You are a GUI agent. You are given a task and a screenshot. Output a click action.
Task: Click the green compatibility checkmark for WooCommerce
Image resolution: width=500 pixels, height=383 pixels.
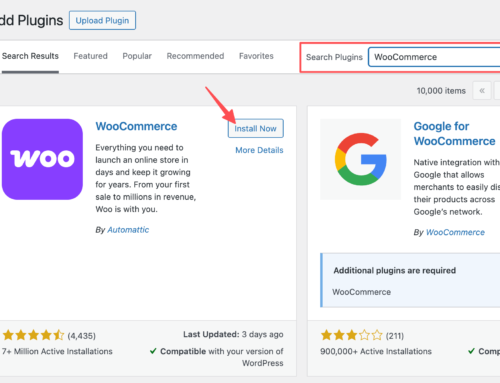click(x=153, y=351)
